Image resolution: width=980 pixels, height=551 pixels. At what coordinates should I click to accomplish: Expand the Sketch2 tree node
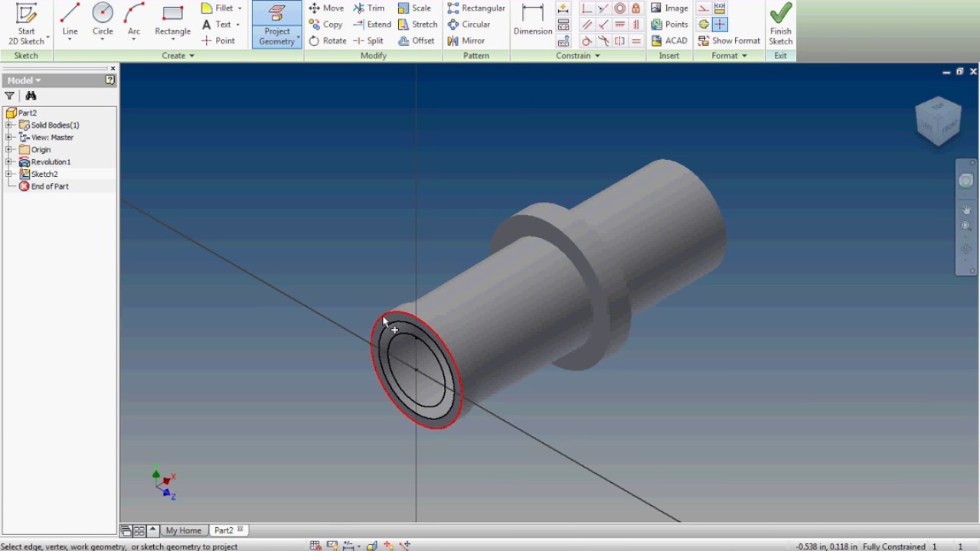pos(9,174)
